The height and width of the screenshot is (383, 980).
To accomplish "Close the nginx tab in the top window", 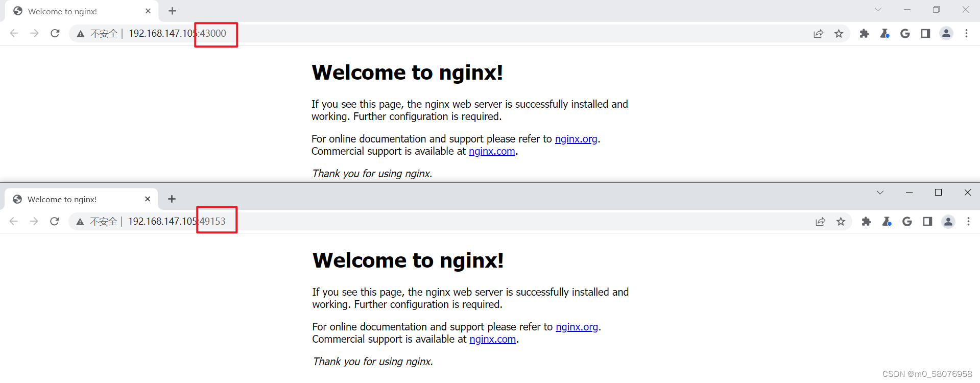I will pos(148,11).
